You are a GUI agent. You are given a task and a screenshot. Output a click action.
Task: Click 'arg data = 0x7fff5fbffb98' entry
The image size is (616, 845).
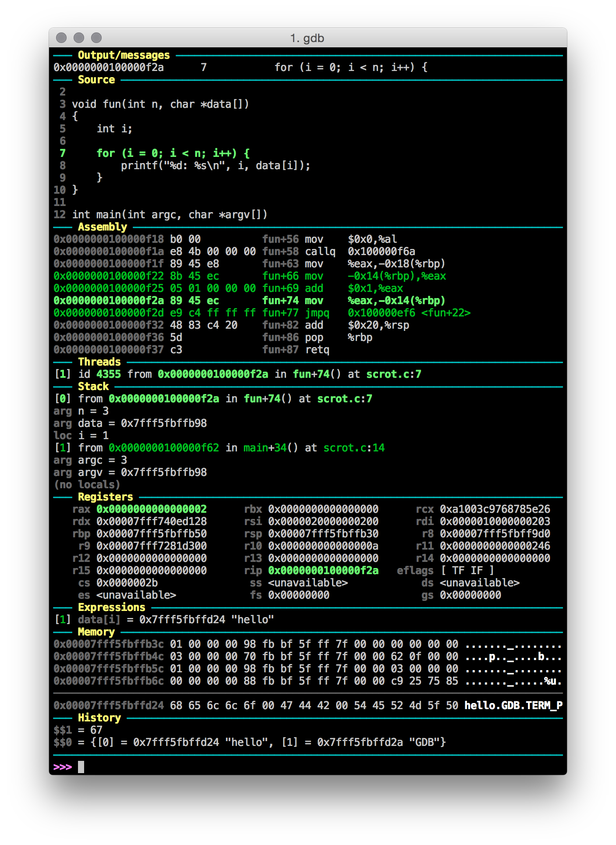pos(130,423)
